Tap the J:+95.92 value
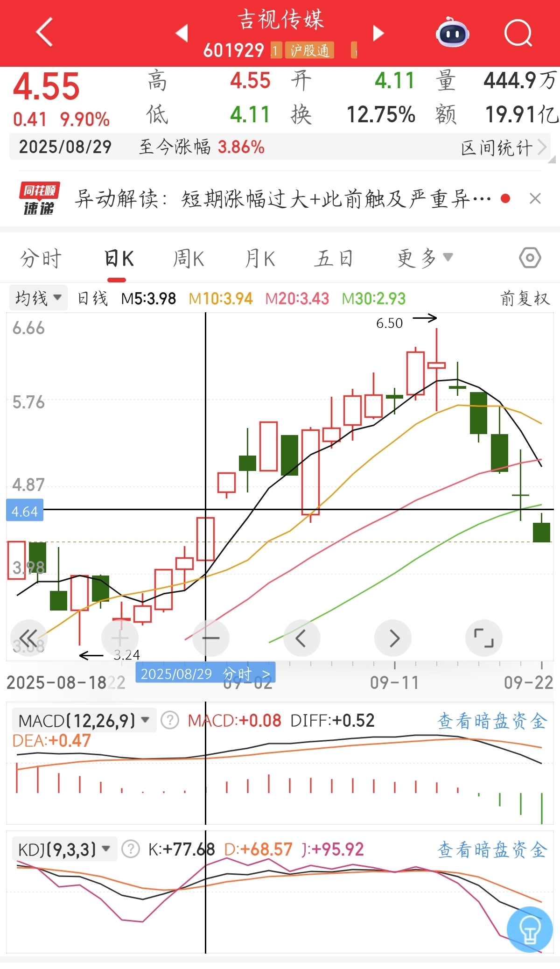This screenshot has width=560, height=969. (333, 849)
